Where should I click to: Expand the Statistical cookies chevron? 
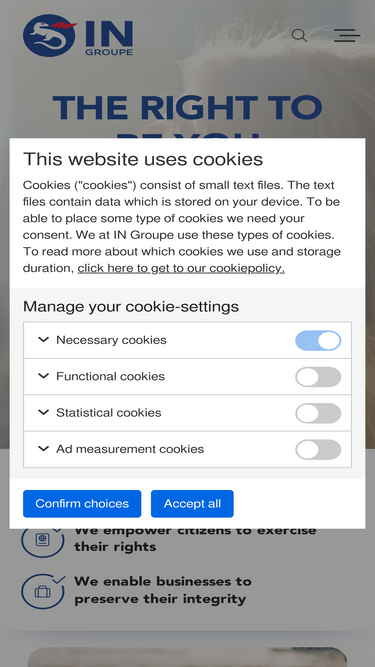tap(43, 412)
